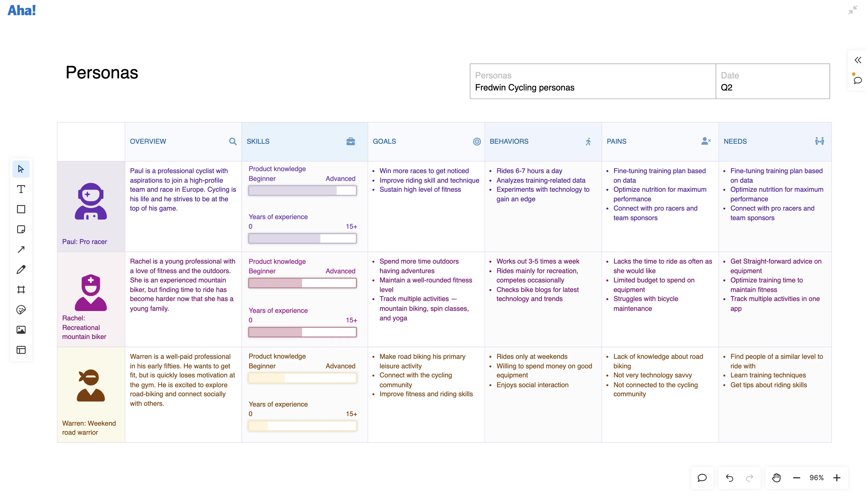The image size is (868, 499).
Task: Select the Frame tool
Action: tap(21, 290)
